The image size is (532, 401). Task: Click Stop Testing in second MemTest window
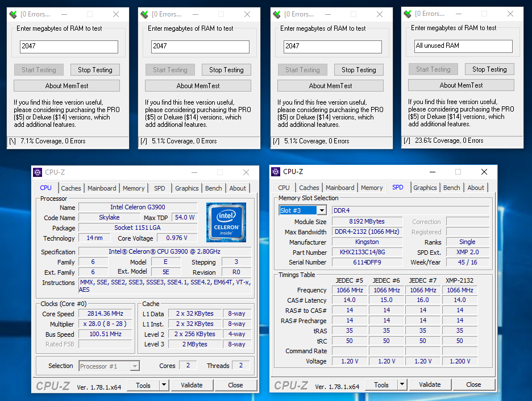tap(226, 69)
